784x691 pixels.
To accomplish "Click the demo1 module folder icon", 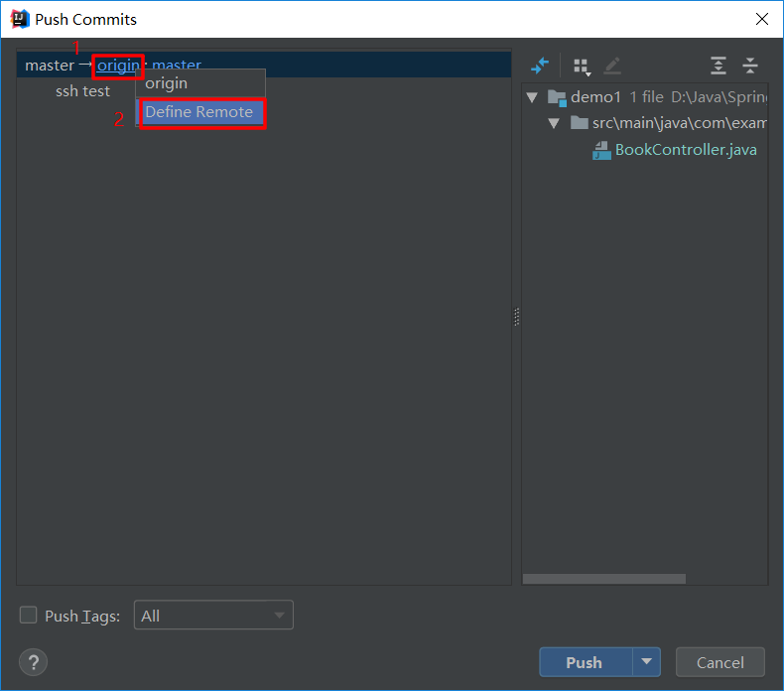I will pyautogui.click(x=557, y=97).
